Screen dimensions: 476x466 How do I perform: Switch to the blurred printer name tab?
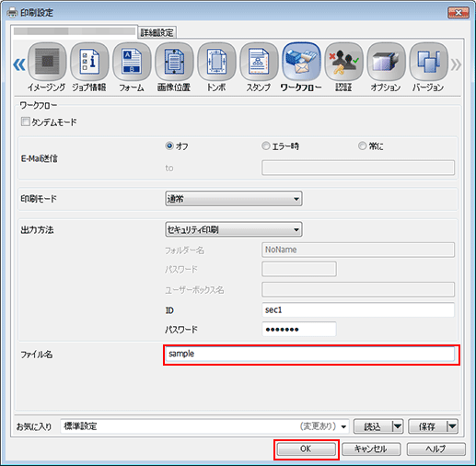point(75,31)
